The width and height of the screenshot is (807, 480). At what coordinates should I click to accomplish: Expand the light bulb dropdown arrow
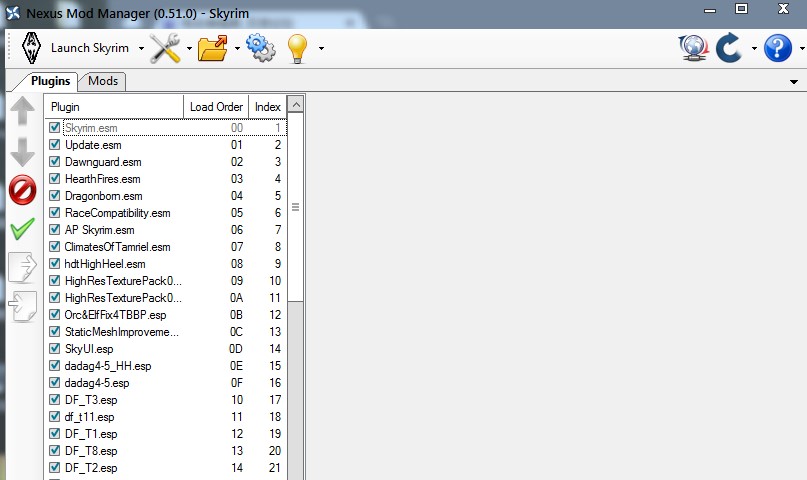coord(321,48)
